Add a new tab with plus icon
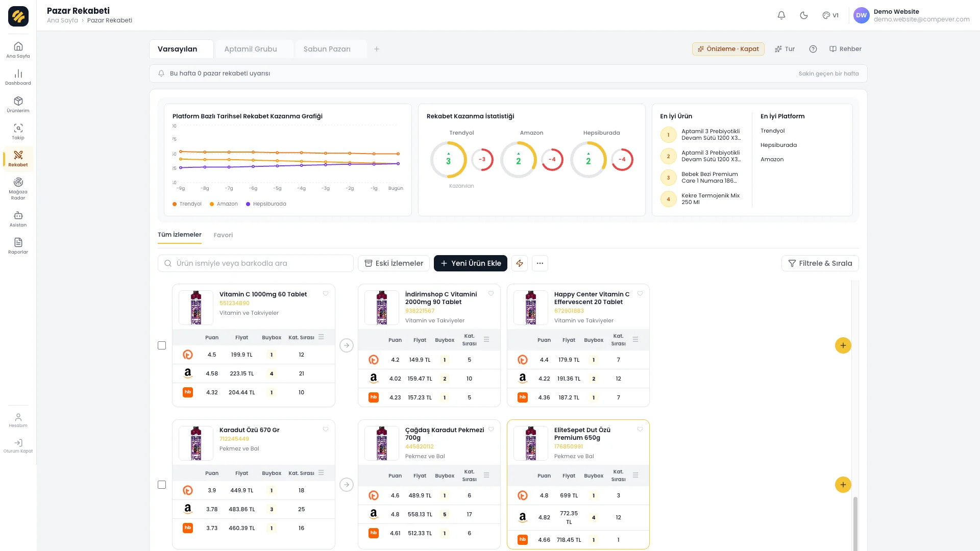The width and height of the screenshot is (980, 551). pyautogui.click(x=377, y=49)
